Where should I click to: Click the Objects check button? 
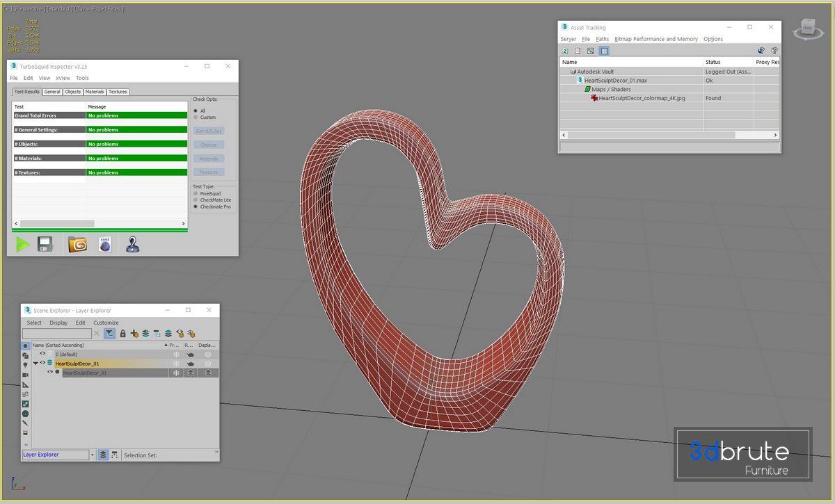click(209, 145)
